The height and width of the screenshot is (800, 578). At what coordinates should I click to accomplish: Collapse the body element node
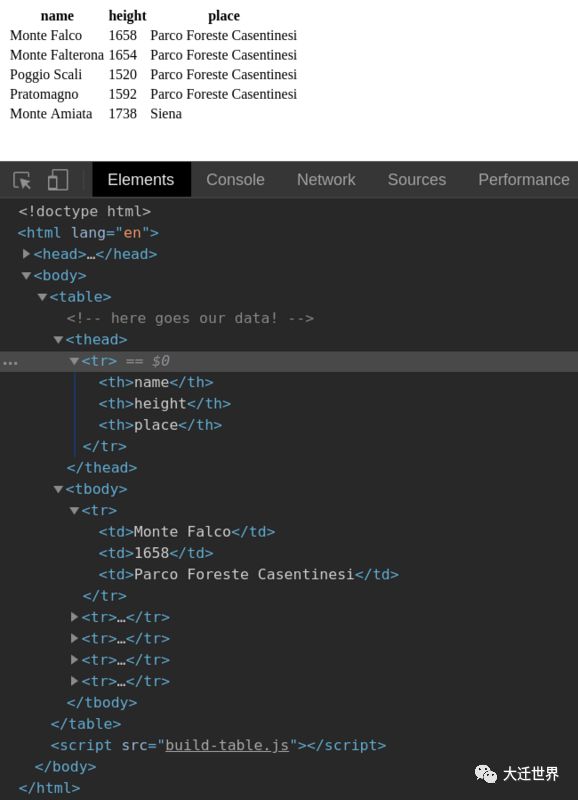[26, 275]
